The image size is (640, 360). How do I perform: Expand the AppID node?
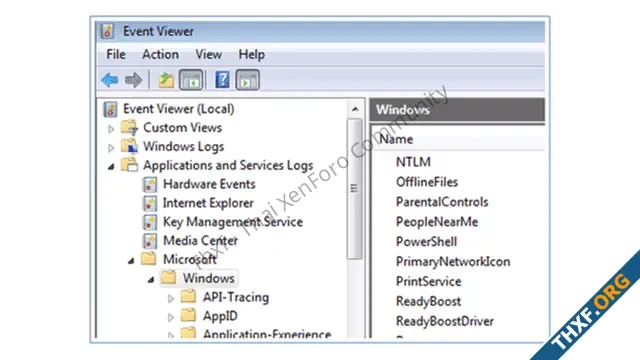171,318
